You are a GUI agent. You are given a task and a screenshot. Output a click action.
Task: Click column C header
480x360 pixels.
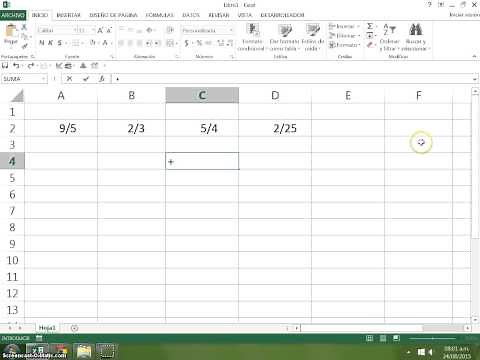click(202, 95)
